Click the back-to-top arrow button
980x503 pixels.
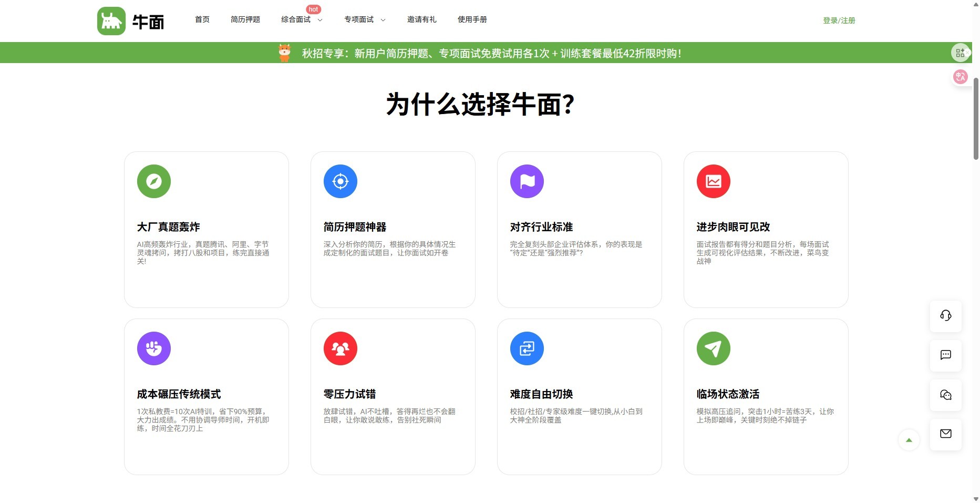909,440
